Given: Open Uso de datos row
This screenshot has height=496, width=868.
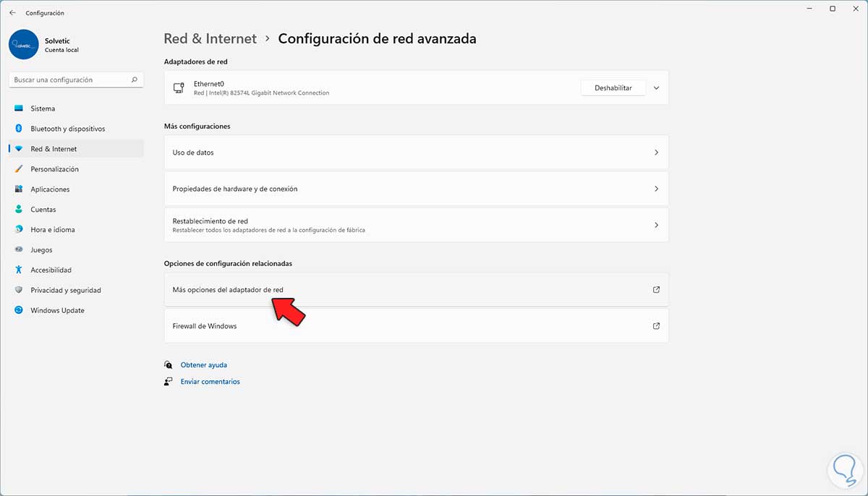Looking at the screenshot, I should 417,153.
